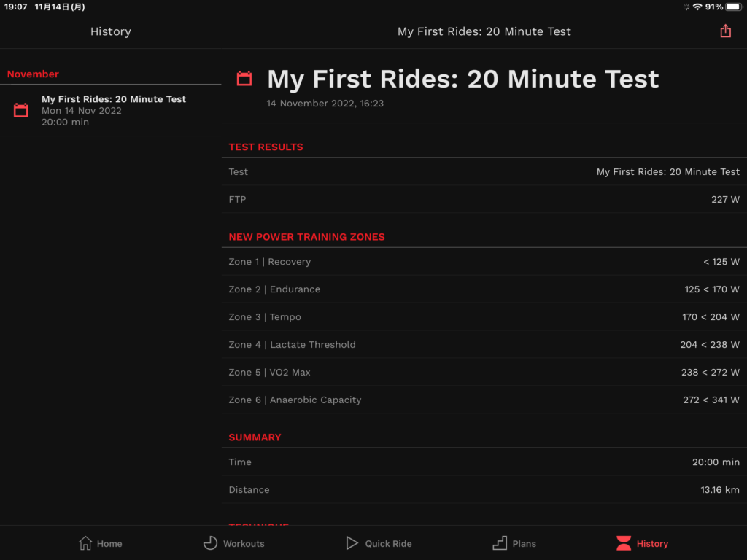
Task: Tap the Workouts gauge icon
Action: tap(210, 543)
